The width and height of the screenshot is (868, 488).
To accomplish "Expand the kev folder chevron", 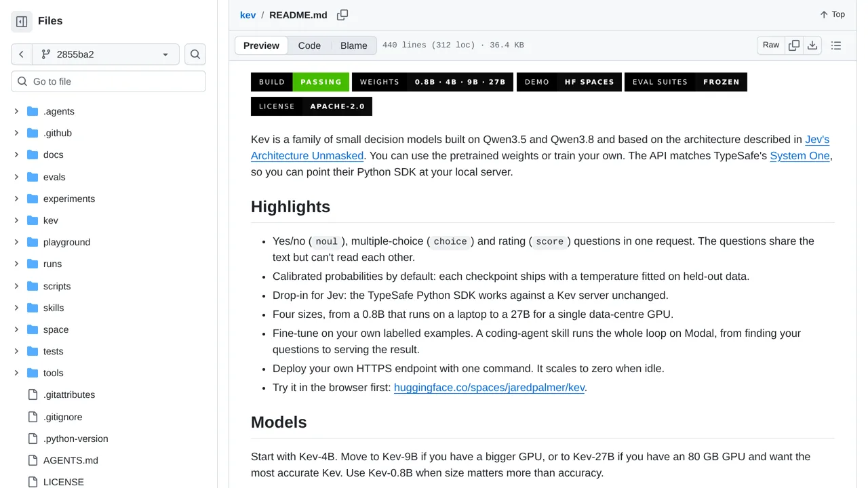I will point(16,220).
